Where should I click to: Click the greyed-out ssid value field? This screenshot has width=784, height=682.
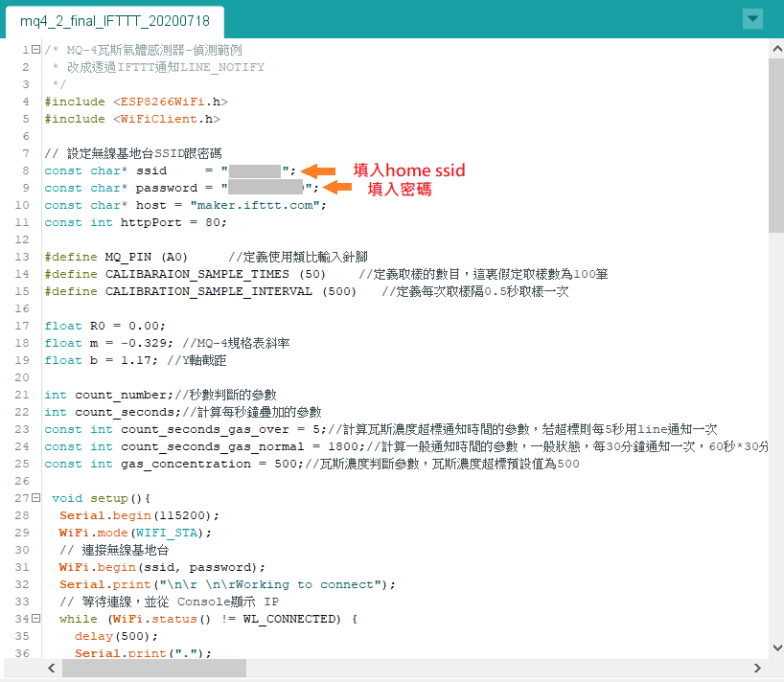tap(255, 170)
